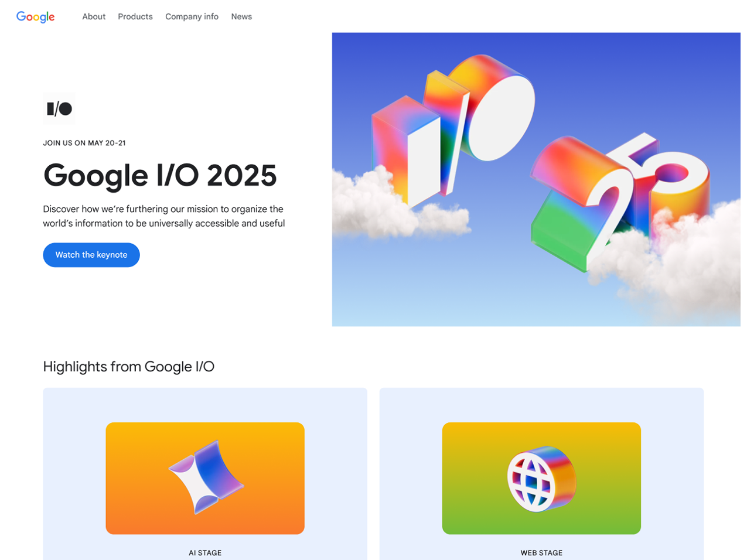Open the About menu item
The image size is (747, 560).
94,16
